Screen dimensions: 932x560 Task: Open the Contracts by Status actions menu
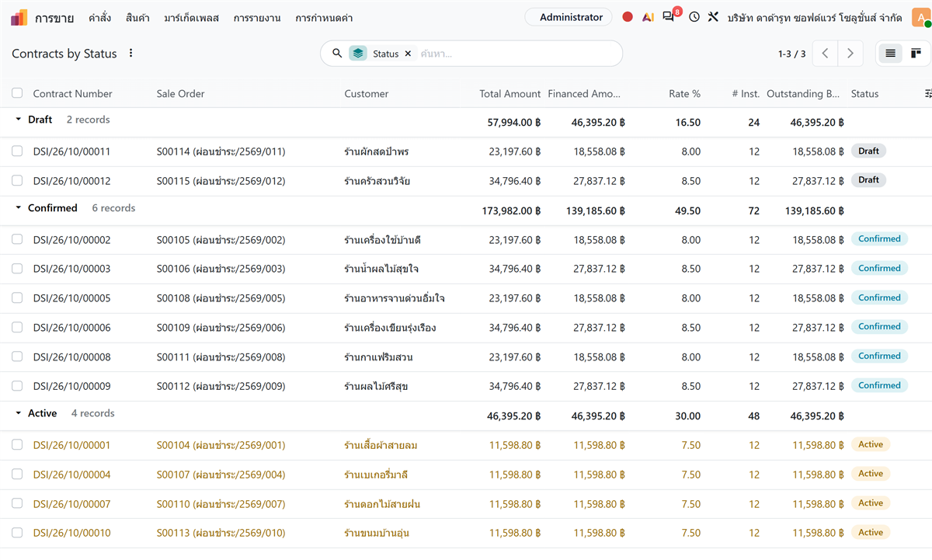130,54
